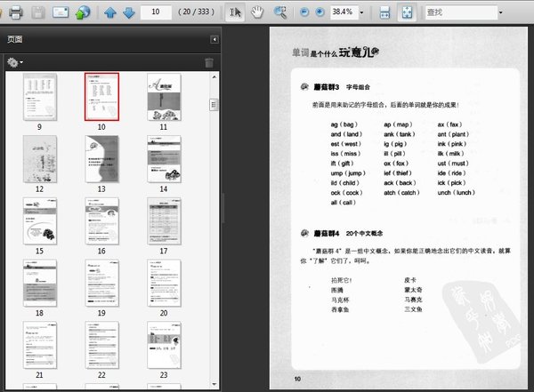The width and height of the screenshot is (534, 392).
Task: Click the thumbnail panel scrollbar handle
Action: tap(214, 105)
